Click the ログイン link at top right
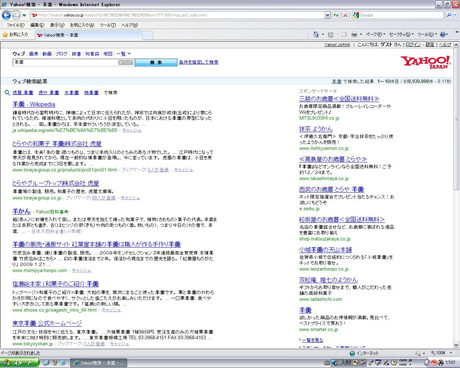The width and height of the screenshot is (460, 368). (413, 45)
